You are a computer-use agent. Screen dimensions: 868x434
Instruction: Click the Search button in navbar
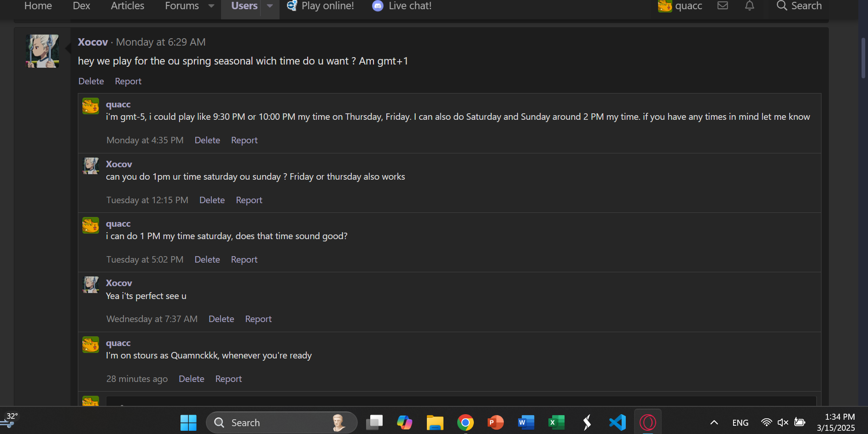click(x=799, y=6)
